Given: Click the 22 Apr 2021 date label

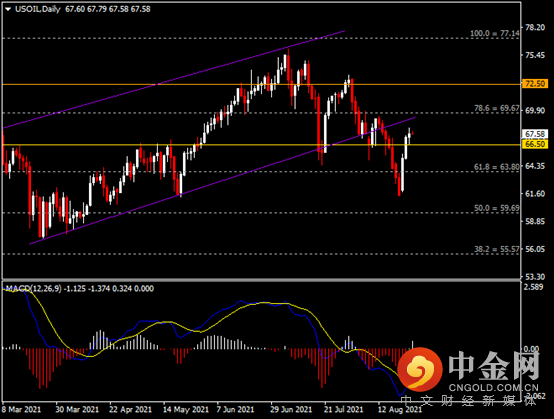Looking at the screenshot, I should (130, 409).
